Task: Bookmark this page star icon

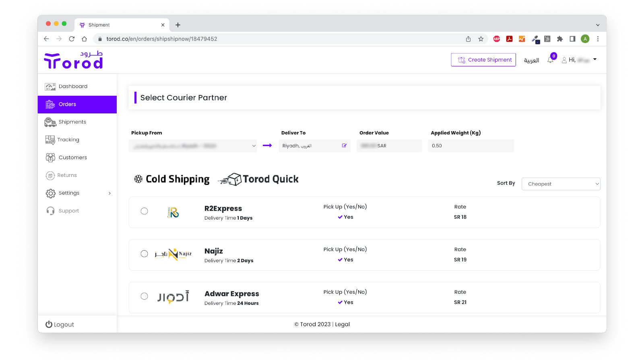Action: (x=481, y=39)
